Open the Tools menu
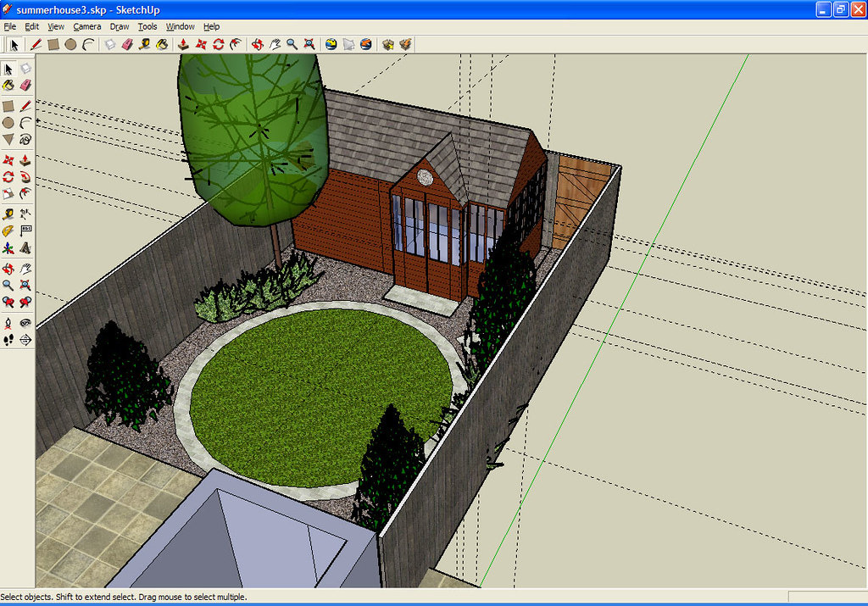 pos(147,26)
